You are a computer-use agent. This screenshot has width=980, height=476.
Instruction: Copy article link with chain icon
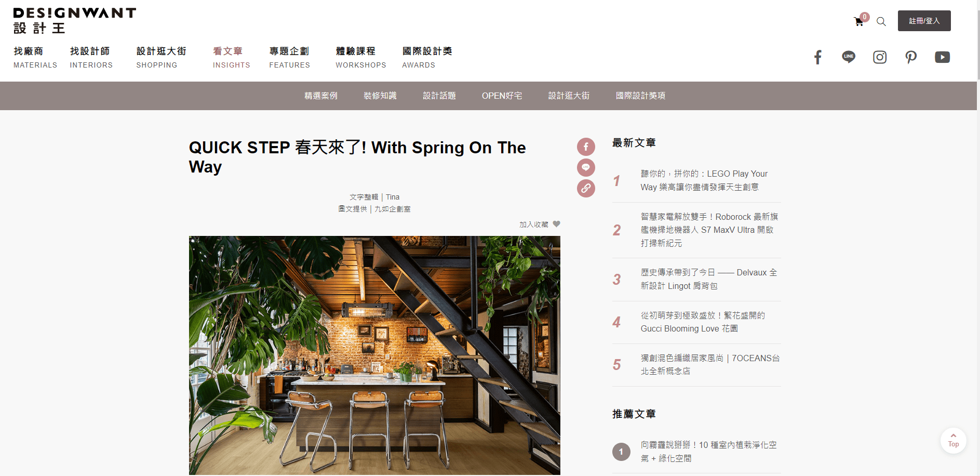pos(586,188)
